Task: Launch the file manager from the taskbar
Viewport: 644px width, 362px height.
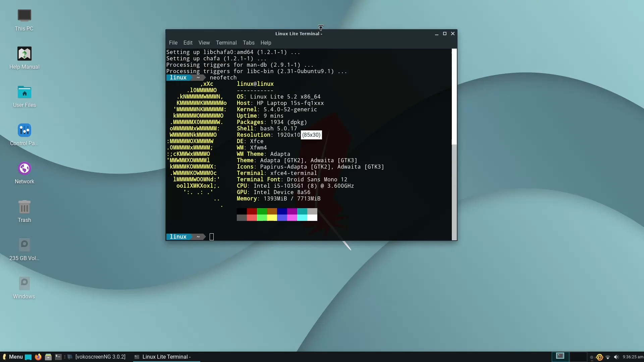Action: [49, 357]
